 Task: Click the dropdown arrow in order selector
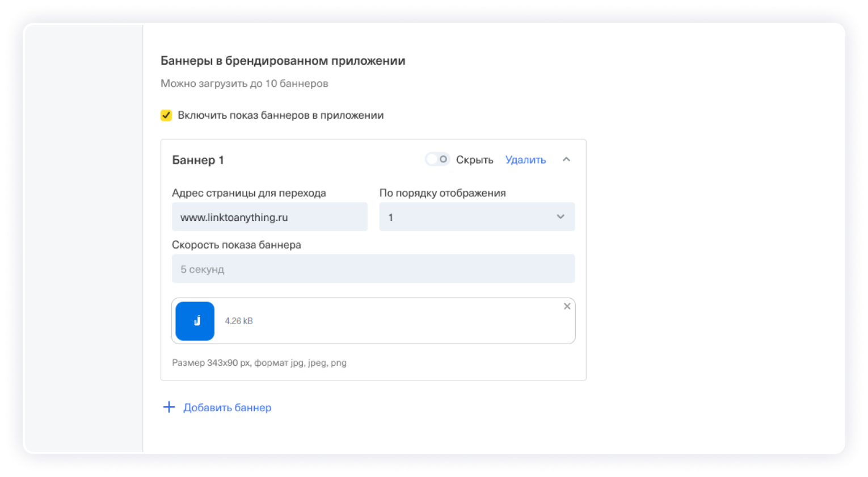coord(561,217)
